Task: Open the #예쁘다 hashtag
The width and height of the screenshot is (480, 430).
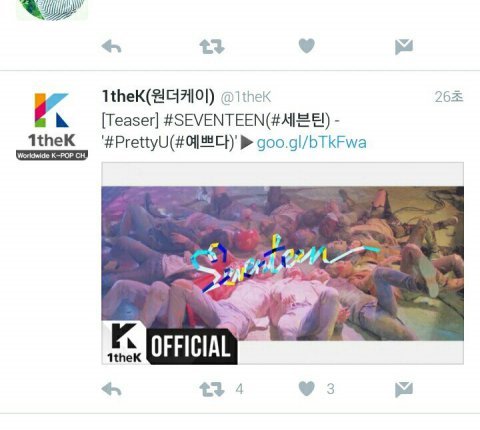Action: (202, 143)
